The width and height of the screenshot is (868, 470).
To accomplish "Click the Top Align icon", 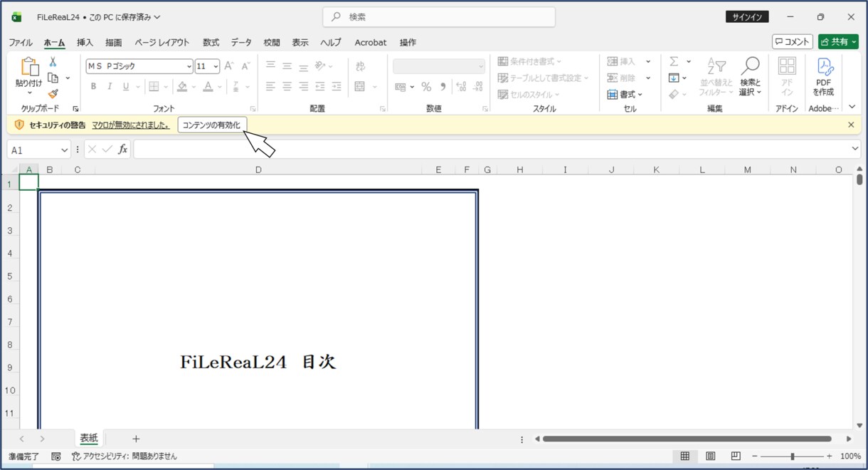I will coord(271,66).
